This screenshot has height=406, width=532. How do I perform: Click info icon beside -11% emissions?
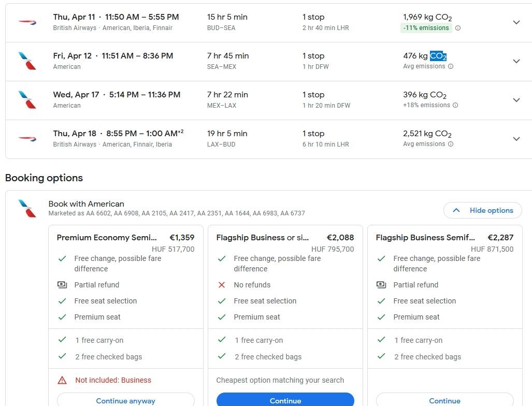pos(457,28)
